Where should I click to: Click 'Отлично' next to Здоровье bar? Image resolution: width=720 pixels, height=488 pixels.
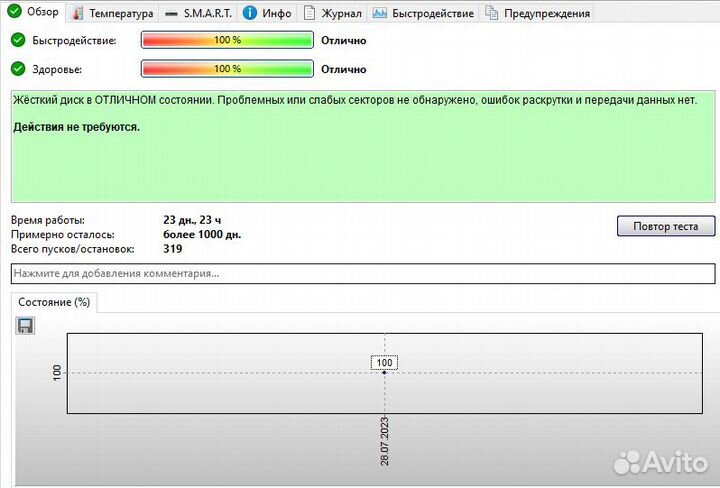point(343,69)
